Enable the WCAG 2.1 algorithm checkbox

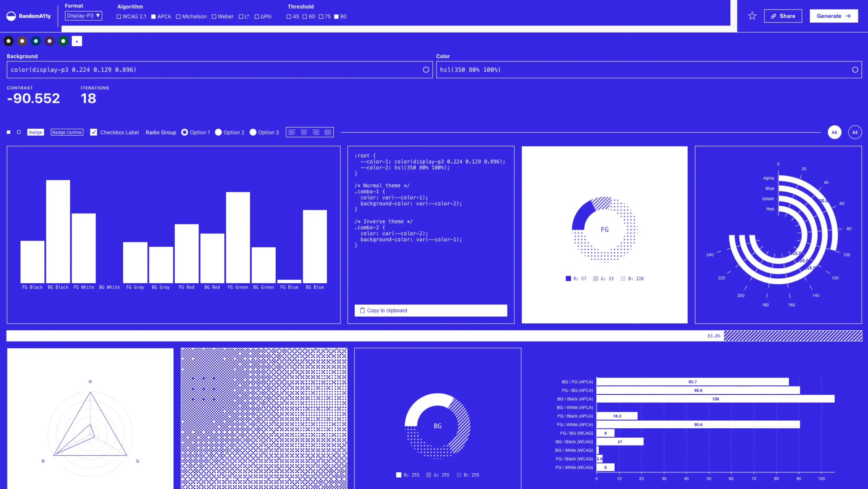[119, 16]
